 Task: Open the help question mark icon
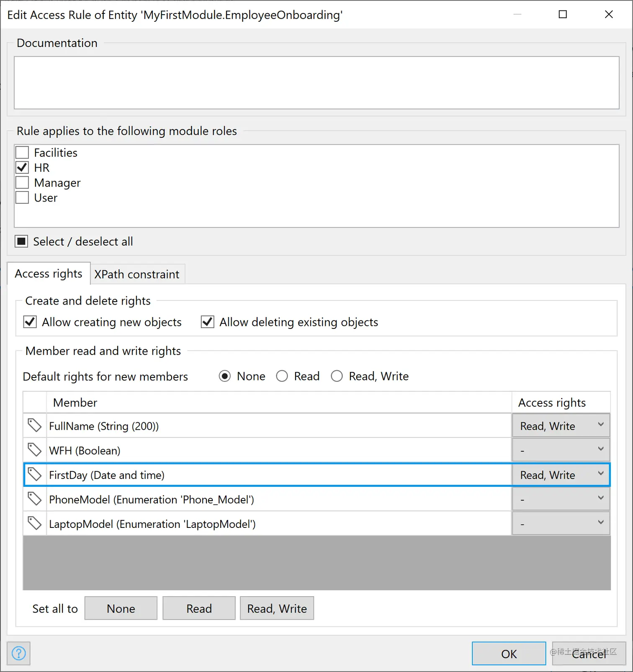tap(19, 653)
